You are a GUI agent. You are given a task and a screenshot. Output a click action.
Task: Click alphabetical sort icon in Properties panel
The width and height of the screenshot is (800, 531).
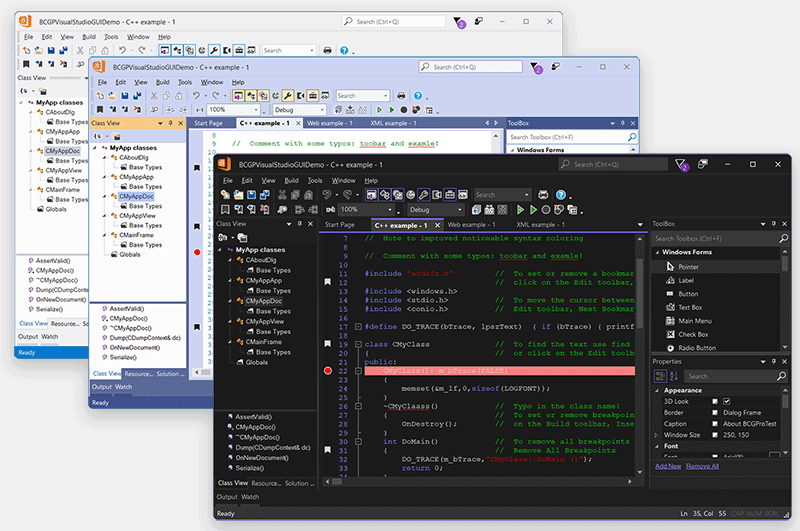pyautogui.click(x=673, y=376)
